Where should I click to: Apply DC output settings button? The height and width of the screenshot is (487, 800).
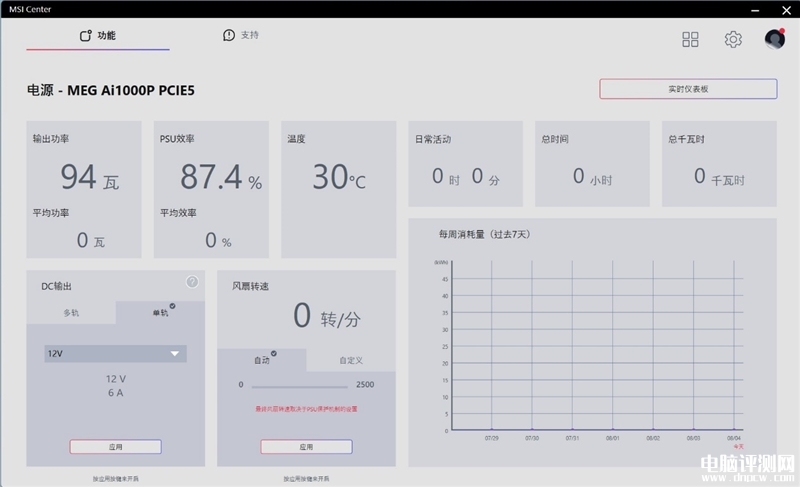115,447
